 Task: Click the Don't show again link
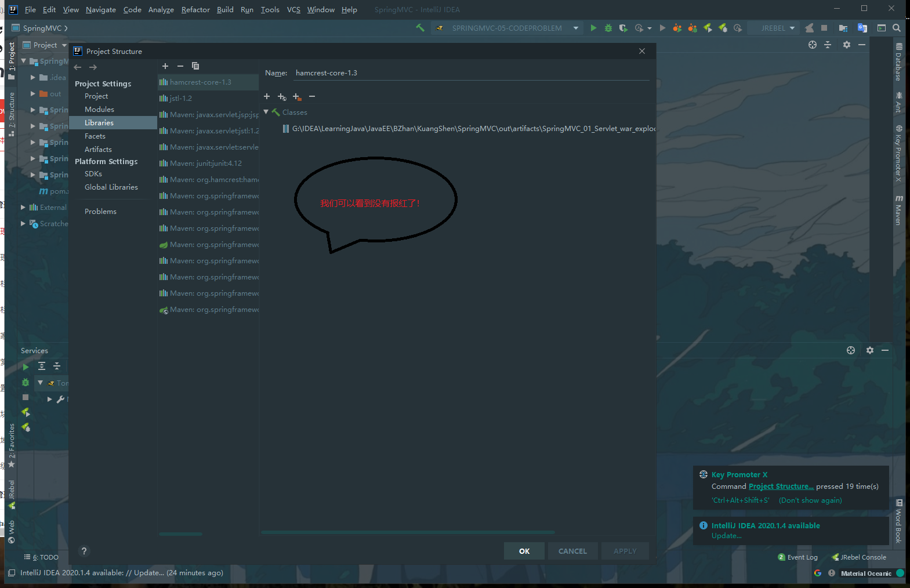[x=810, y=500]
